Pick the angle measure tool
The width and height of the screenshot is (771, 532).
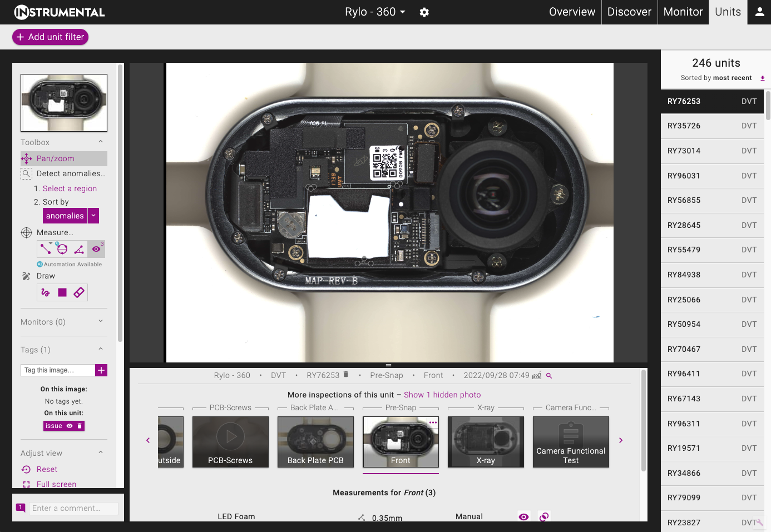79,249
